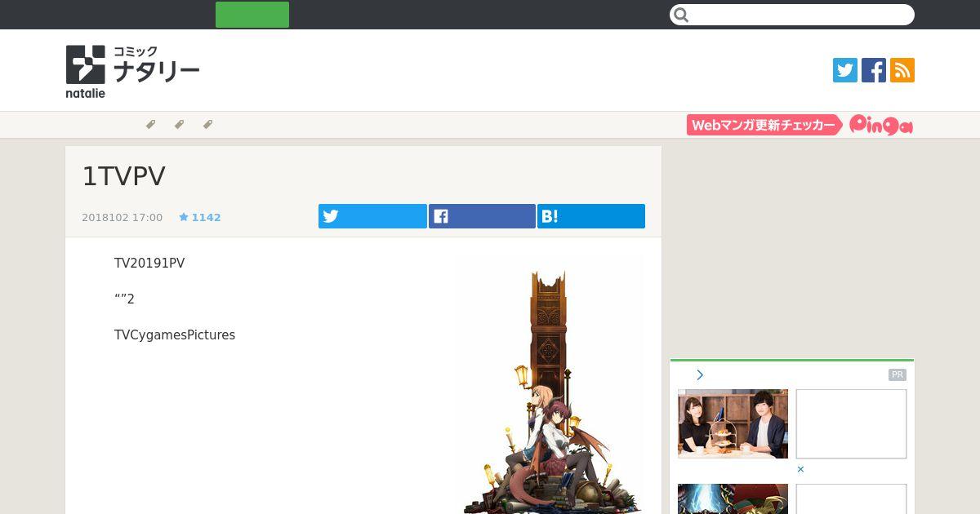Click the search magnifier icon
The image size is (980, 514).
click(682, 15)
